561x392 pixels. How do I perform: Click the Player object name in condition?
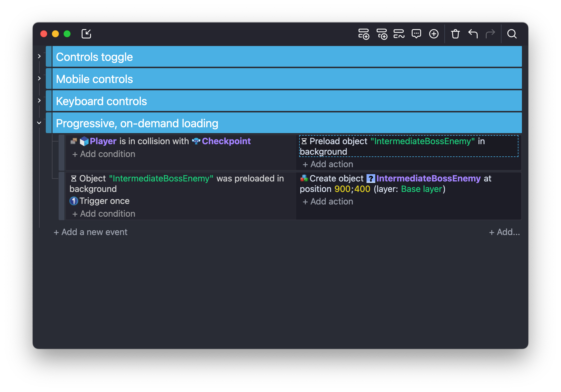click(x=103, y=141)
